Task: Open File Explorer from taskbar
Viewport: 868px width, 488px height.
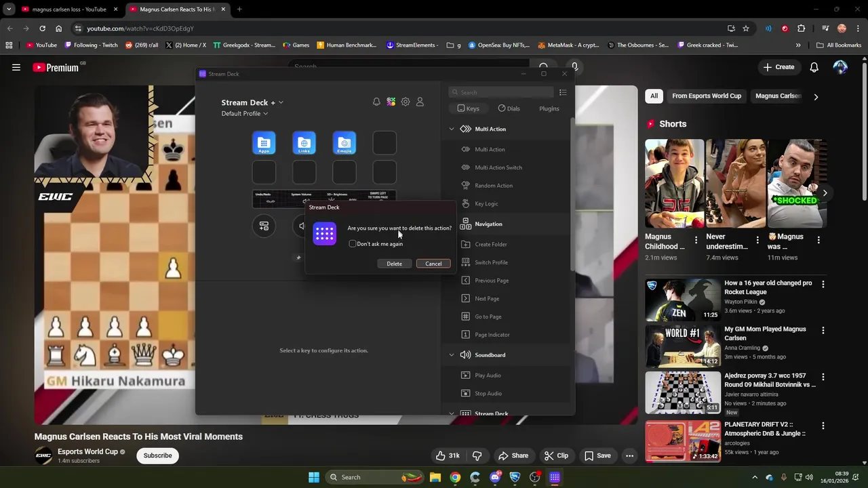Action: tap(435, 477)
